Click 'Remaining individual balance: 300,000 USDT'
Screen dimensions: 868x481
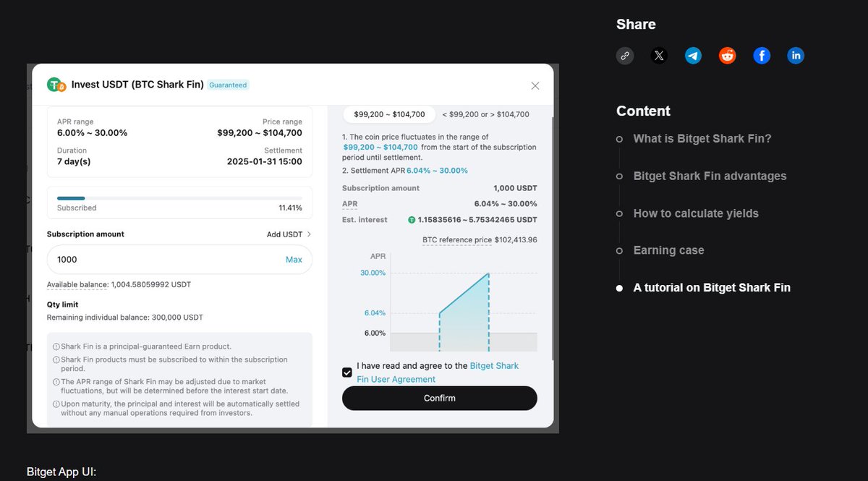coord(125,318)
